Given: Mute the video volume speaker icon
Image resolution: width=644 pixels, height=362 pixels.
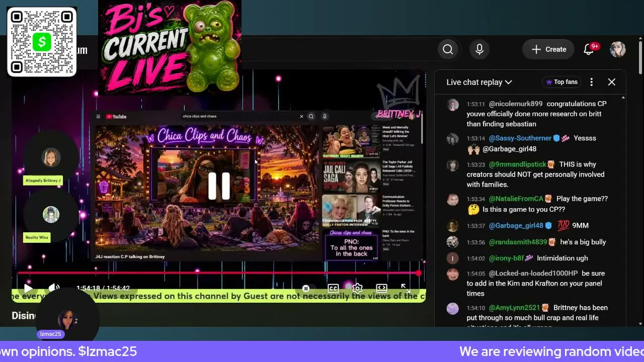Looking at the screenshot, I should pyautogui.click(x=54, y=288).
